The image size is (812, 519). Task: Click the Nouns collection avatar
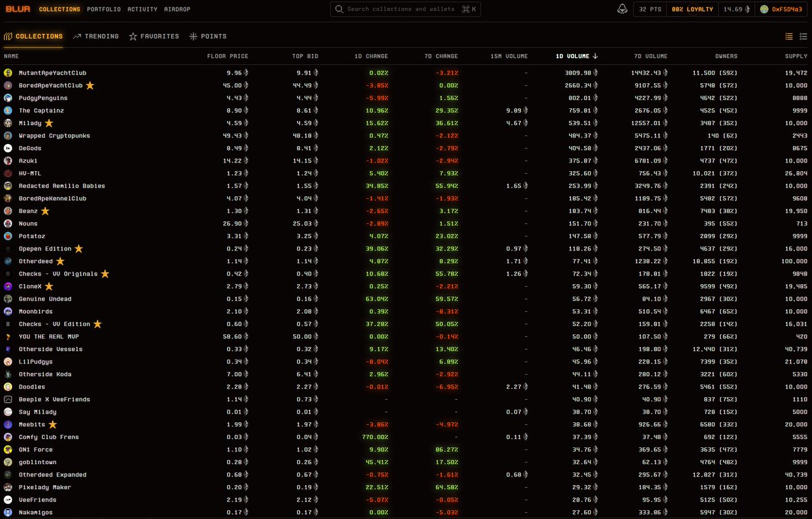click(x=8, y=223)
